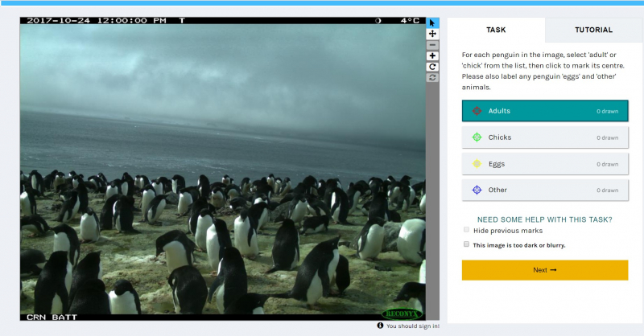The width and height of the screenshot is (644, 336).
Task: Open 'Need some help with this task?'
Action: tap(544, 219)
